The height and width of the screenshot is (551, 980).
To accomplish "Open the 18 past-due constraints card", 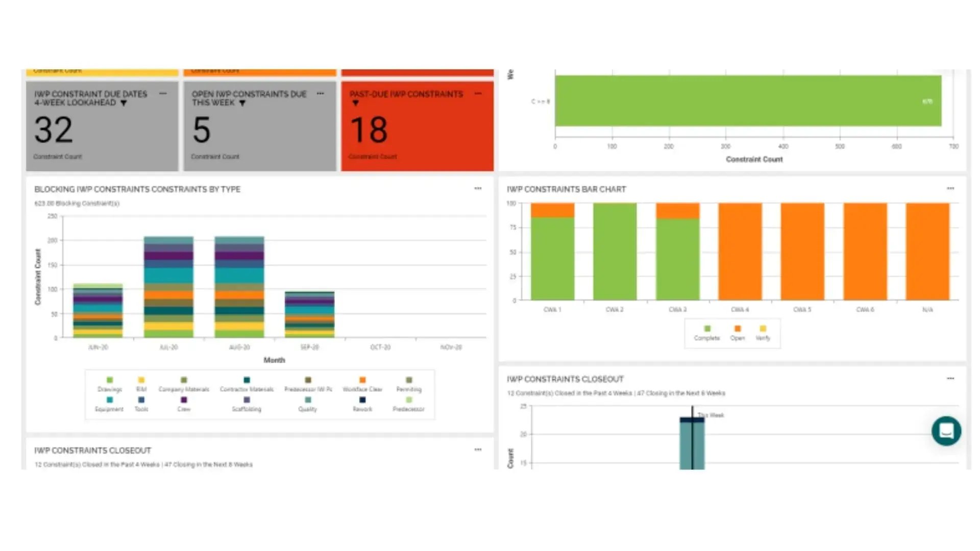I will [x=418, y=126].
